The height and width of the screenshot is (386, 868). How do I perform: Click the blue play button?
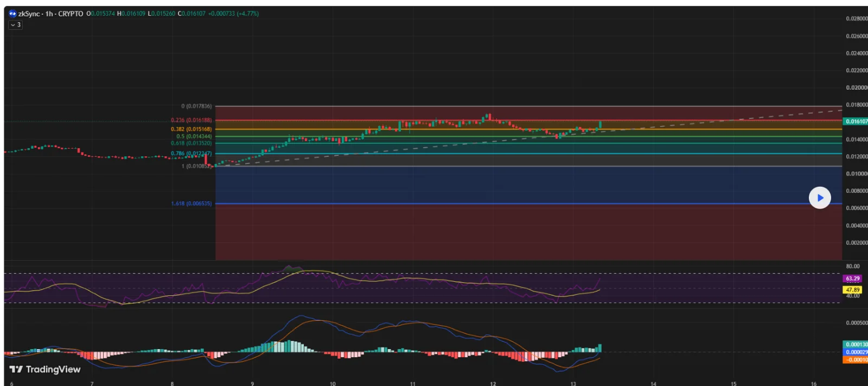tap(820, 198)
